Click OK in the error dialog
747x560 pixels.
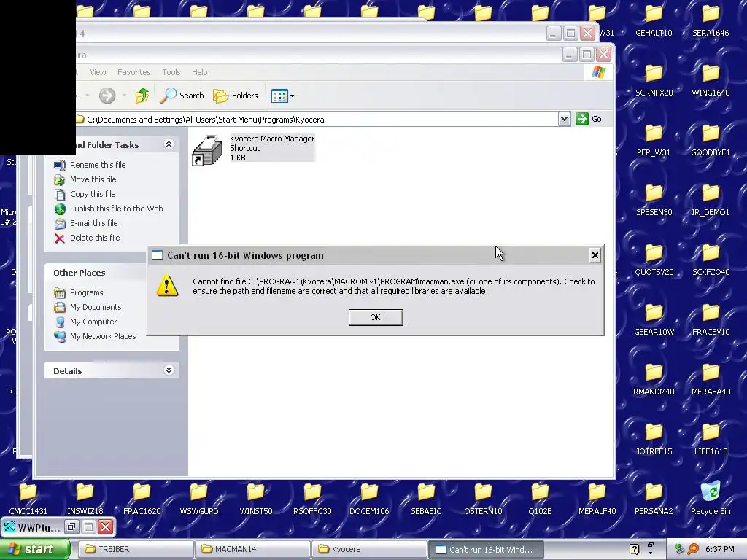click(376, 317)
